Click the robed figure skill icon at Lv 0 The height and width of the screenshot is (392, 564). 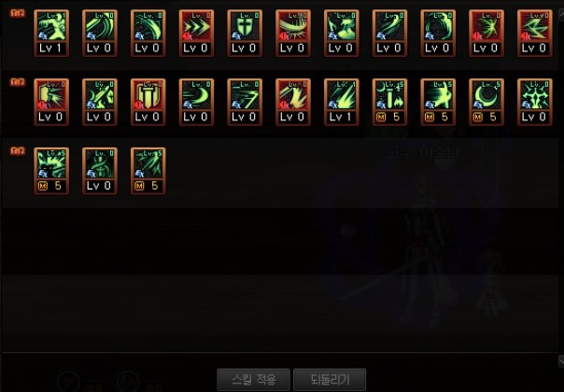click(x=100, y=171)
